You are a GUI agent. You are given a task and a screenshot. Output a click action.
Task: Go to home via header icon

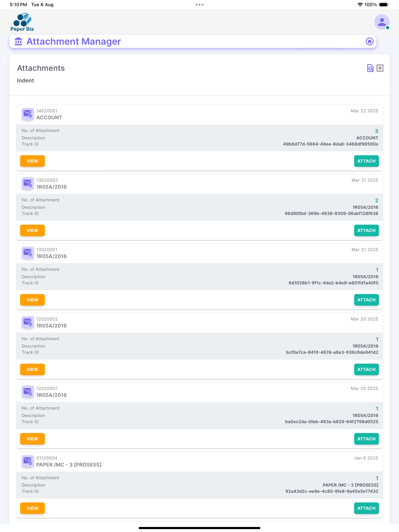[369, 41]
